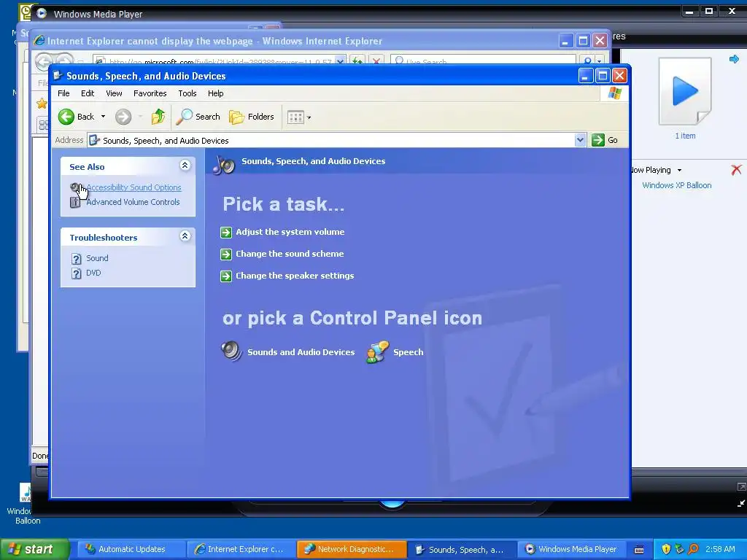Choose Adjust the system volume task
Screen dimensions: 747x560
click(290, 232)
